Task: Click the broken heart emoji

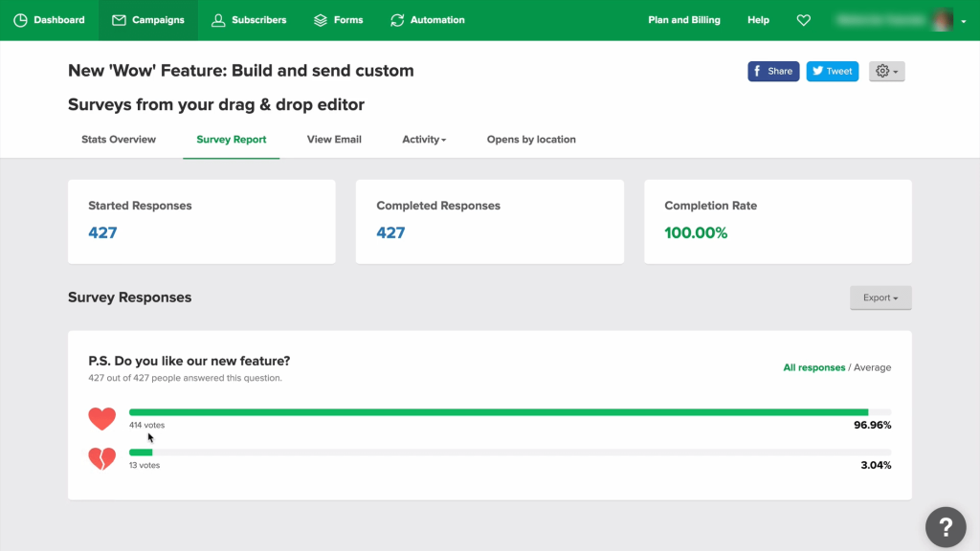Action: pos(101,458)
